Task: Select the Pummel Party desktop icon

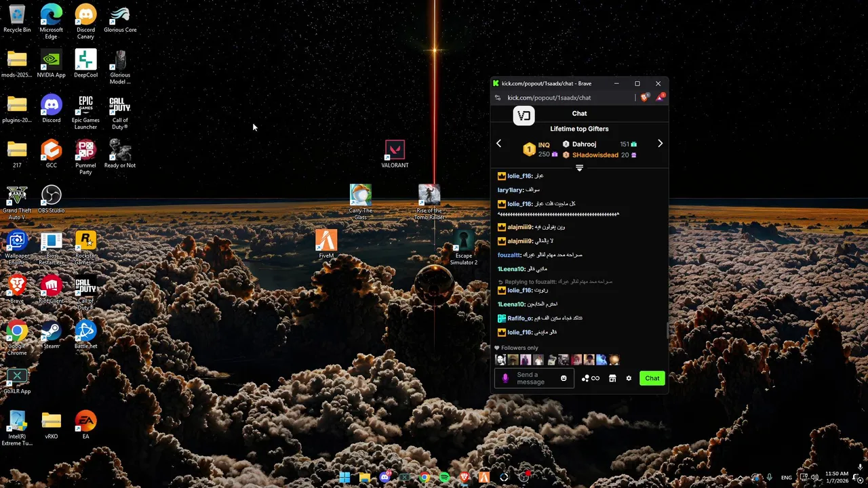Action: coord(85,157)
